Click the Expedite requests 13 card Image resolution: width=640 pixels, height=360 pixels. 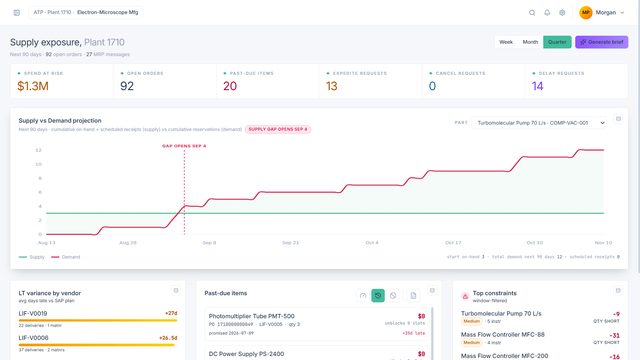click(371, 81)
